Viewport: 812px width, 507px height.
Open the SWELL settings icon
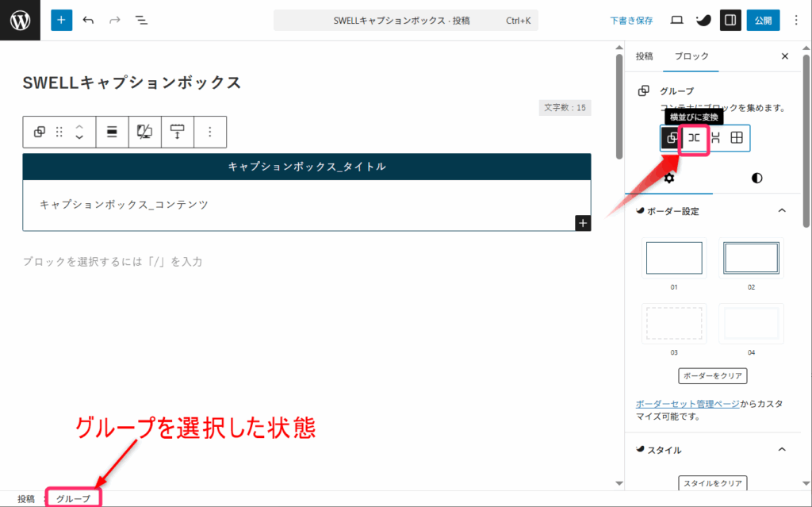coord(703,20)
